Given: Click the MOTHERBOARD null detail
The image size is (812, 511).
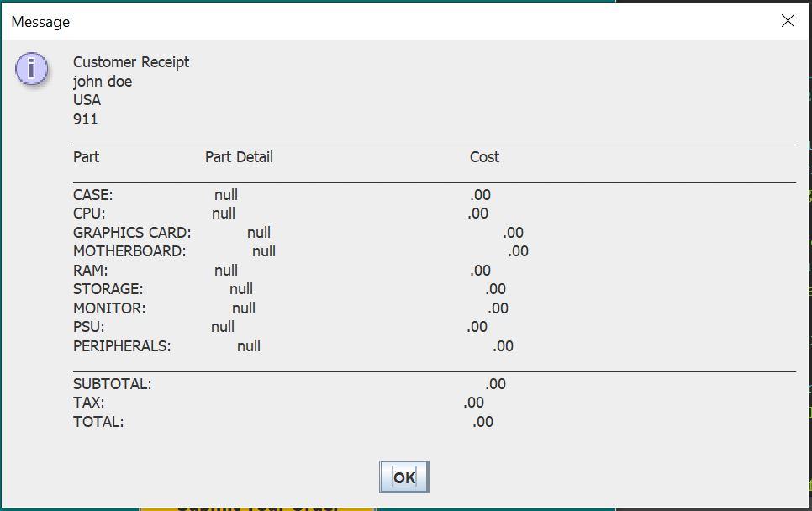Looking at the screenshot, I should pos(261,251).
